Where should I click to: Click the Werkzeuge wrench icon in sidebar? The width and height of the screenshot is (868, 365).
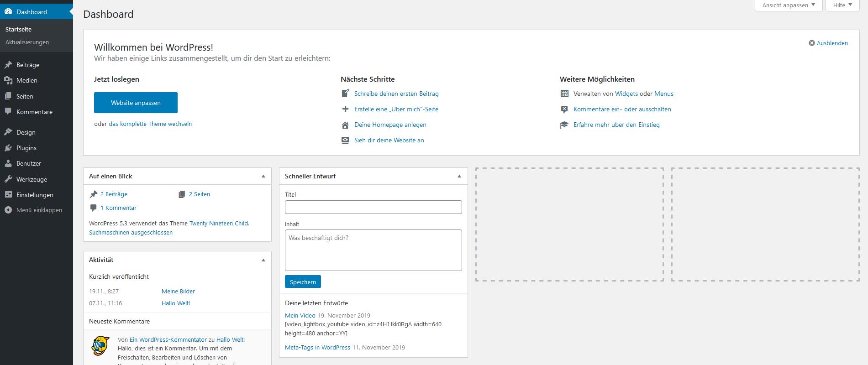click(x=8, y=179)
